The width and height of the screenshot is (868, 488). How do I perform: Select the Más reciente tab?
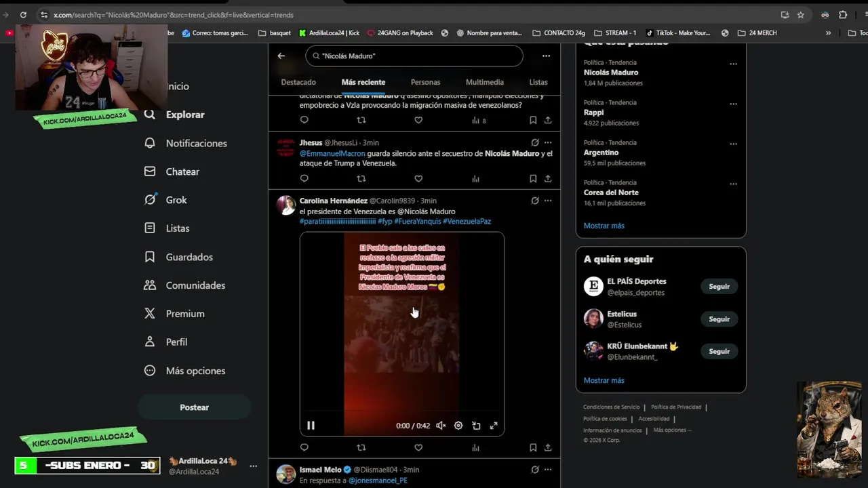pyautogui.click(x=363, y=82)
